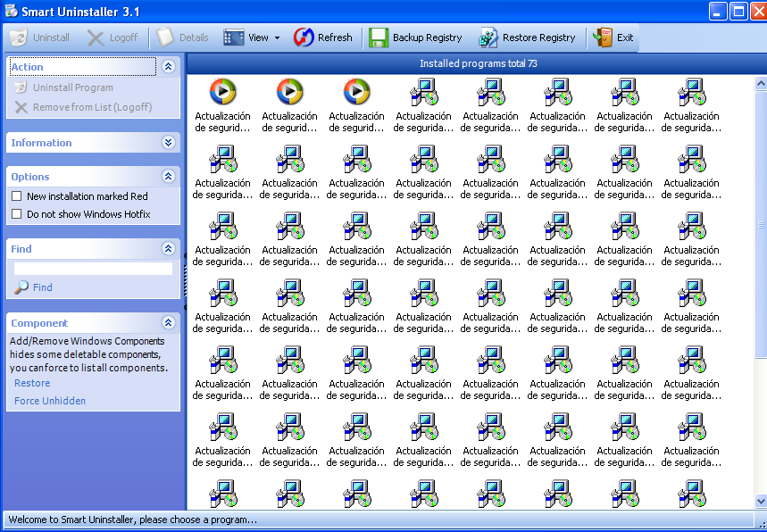This screenshot has height=532, width=767.
Task: Click the Welcome to Smart Uninstaller status text
Action: coord(132,520)
